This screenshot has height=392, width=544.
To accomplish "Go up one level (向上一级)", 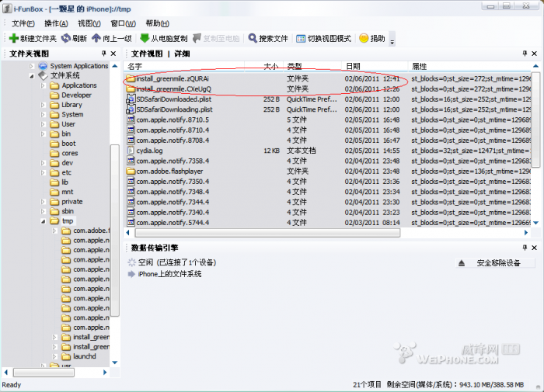I will click(x=112, y=39).
